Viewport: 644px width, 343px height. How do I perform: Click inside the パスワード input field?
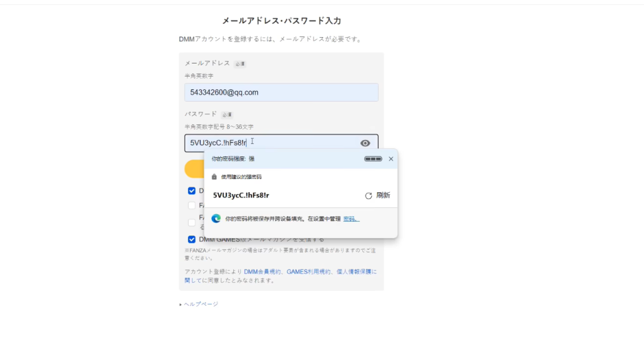pos(281,143)
